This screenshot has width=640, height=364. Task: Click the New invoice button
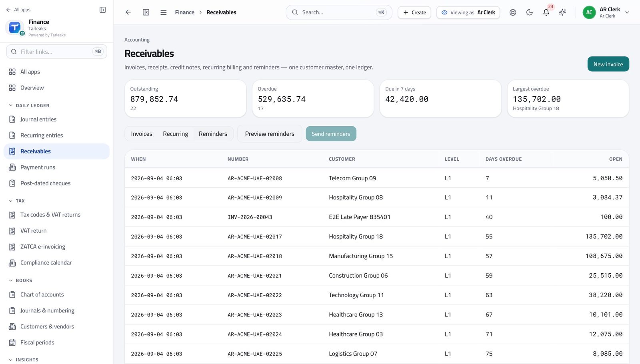click(608, 64)
